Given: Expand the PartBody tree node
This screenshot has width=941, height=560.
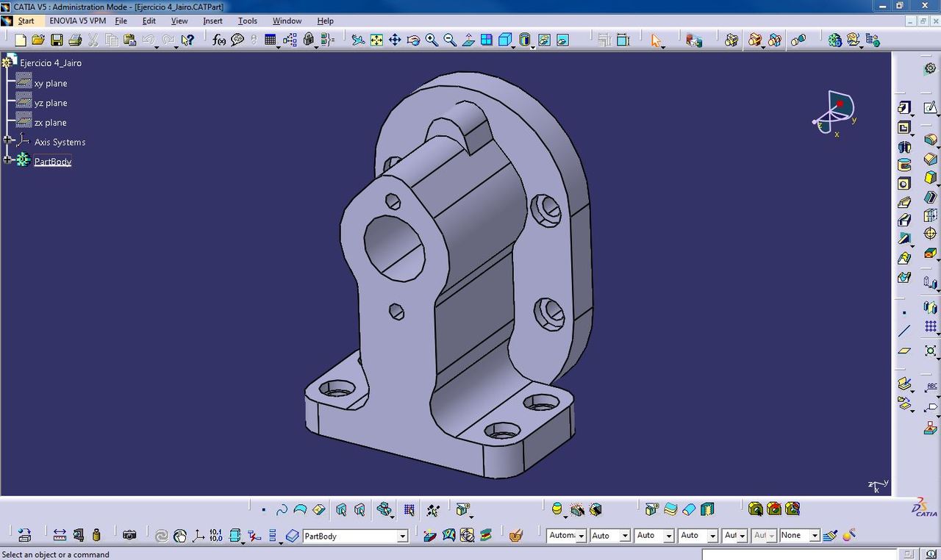Looking at the screenshot, I should [x=7, y=159].
